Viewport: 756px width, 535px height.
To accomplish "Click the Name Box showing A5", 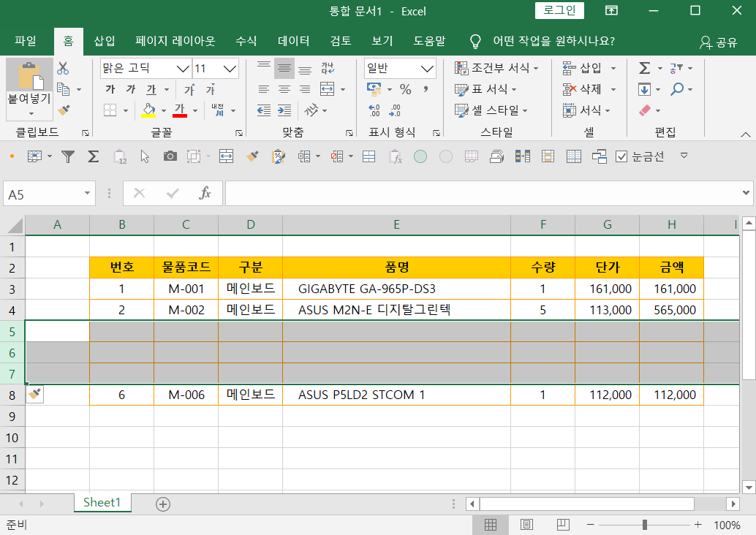I will [x=42, y=194].
